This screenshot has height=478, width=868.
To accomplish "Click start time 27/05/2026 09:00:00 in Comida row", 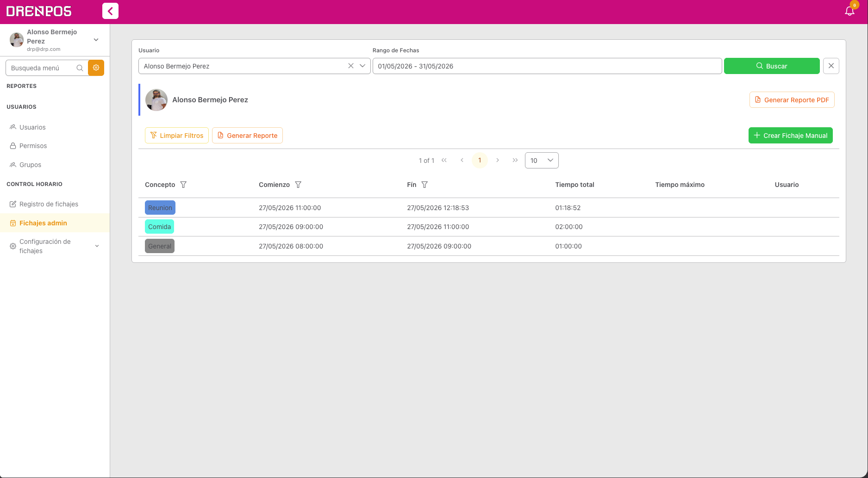I will point(291,227).
